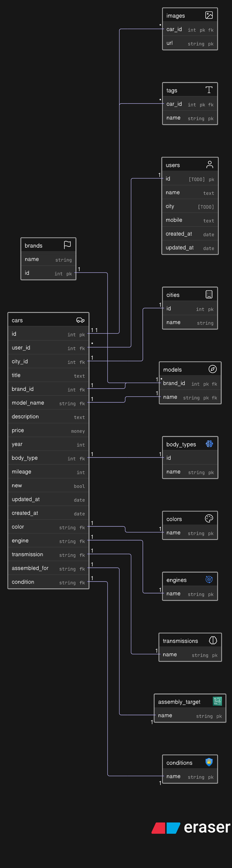This screenshot has width=232, height=868.
Task: Select the green icon on assembly_target table
Action: [217, 701]
